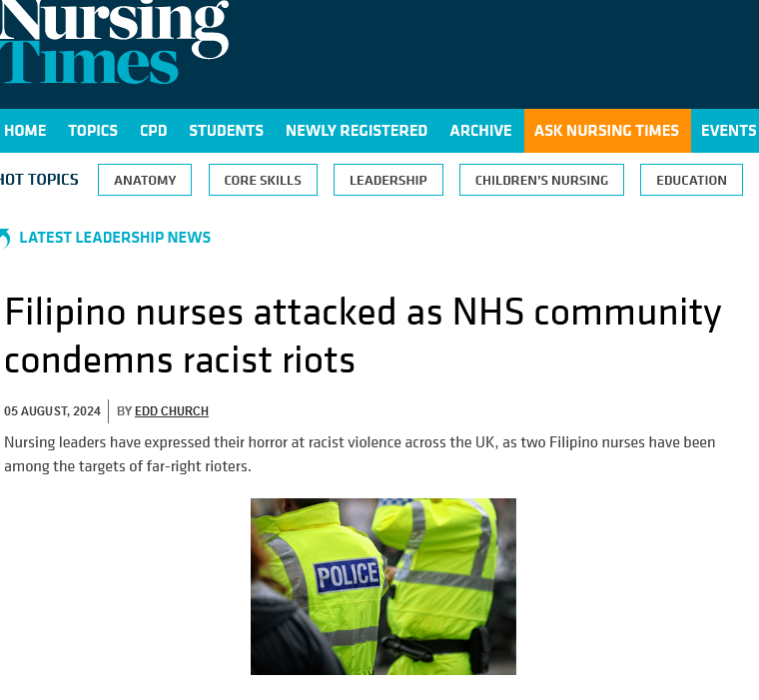The image size is (759, 700).
Task: Click the Latest Leadership News swirl icon
Action: click(x=5, y=238)
